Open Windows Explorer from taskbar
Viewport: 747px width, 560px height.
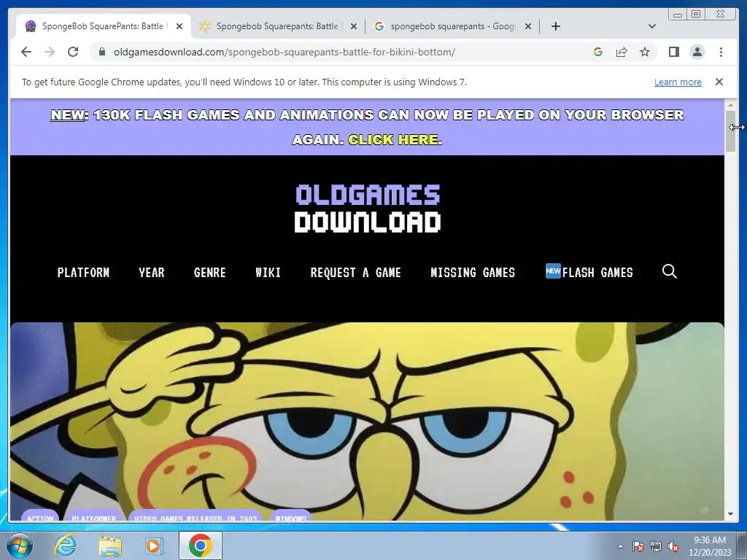(110, 545)
